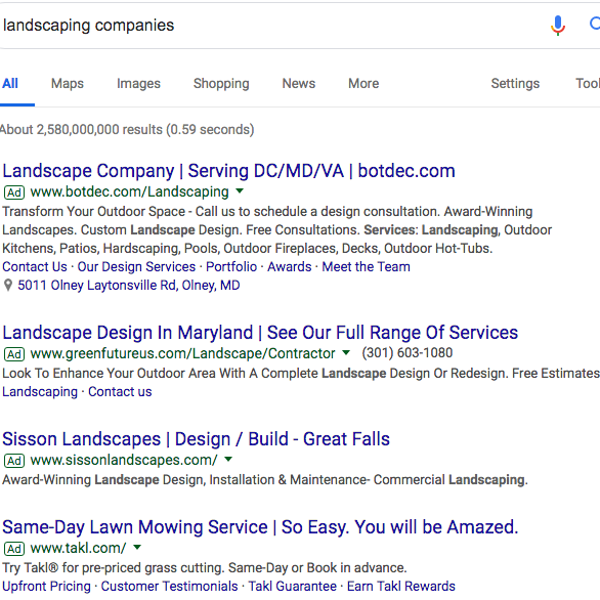Switch to the News tab
Screen dimensions: 600x600
coord(299,83)
